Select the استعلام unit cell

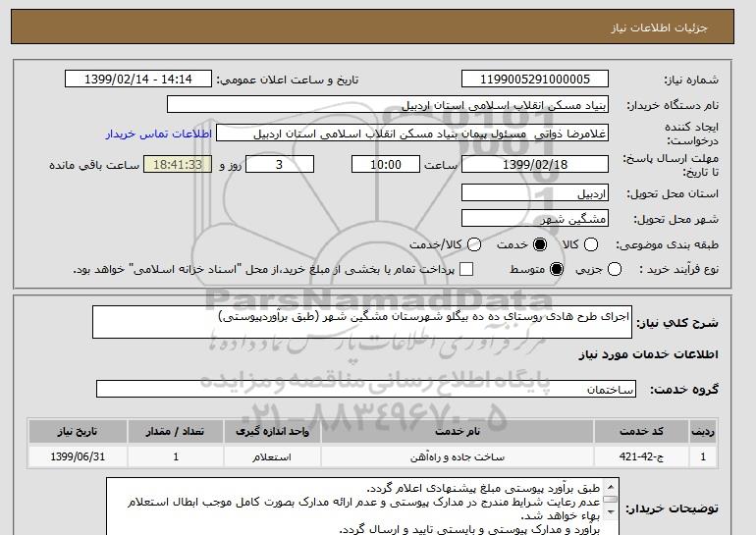[272, 456]
